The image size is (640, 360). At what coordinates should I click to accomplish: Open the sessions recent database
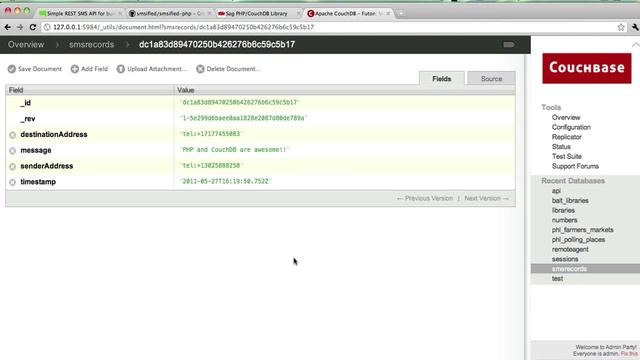(x=565, y=259)
